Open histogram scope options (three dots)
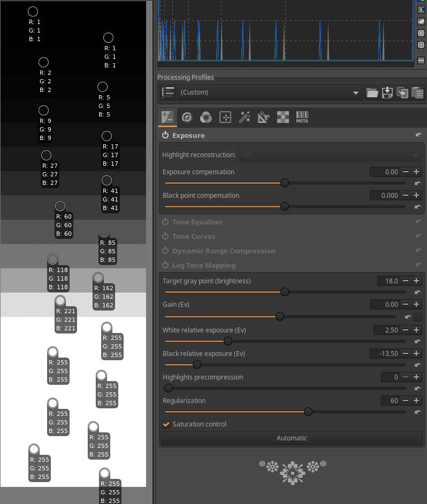 click(x=421, y=60)
